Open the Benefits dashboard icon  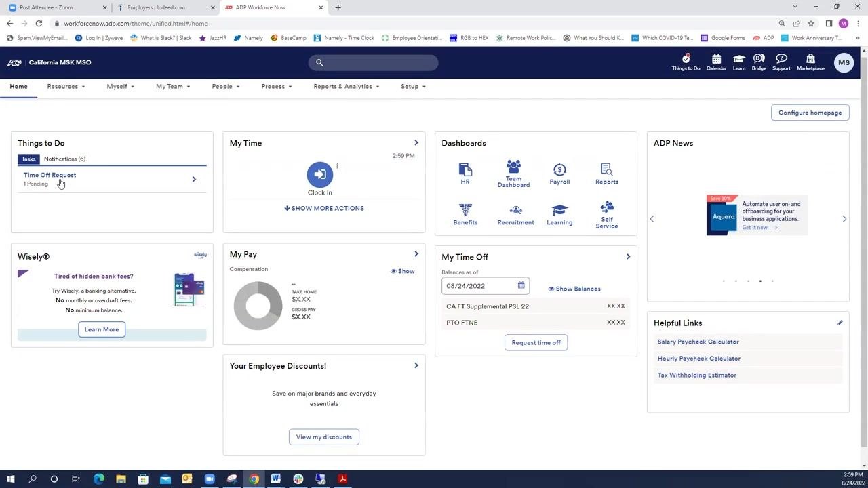click(465, 214)
